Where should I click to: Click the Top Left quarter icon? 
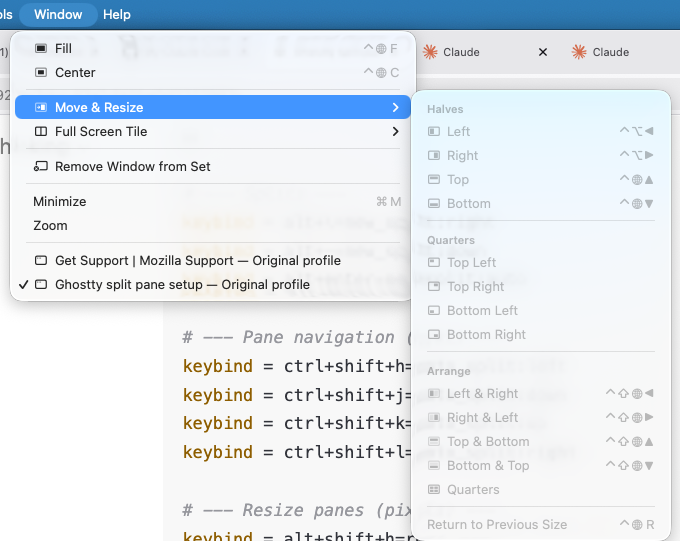433,262
